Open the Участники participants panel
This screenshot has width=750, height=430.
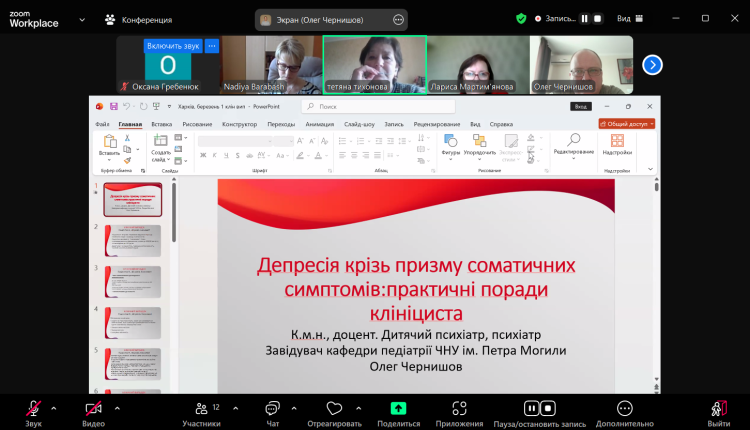click(x=201, y=409)
